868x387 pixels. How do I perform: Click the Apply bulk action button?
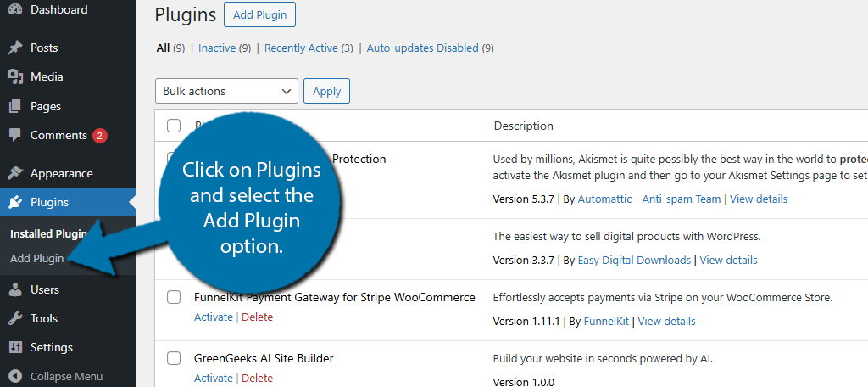coord(326,91)
